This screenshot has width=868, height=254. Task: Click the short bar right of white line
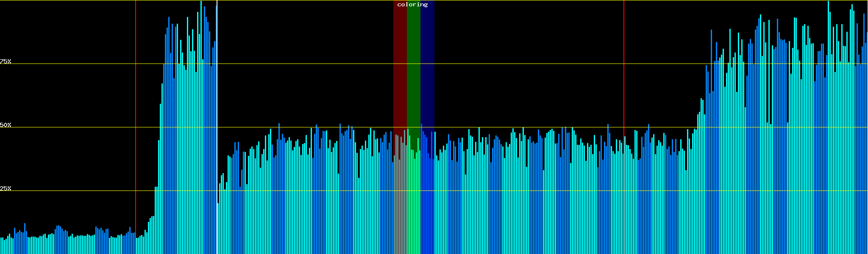click(218, 229)
